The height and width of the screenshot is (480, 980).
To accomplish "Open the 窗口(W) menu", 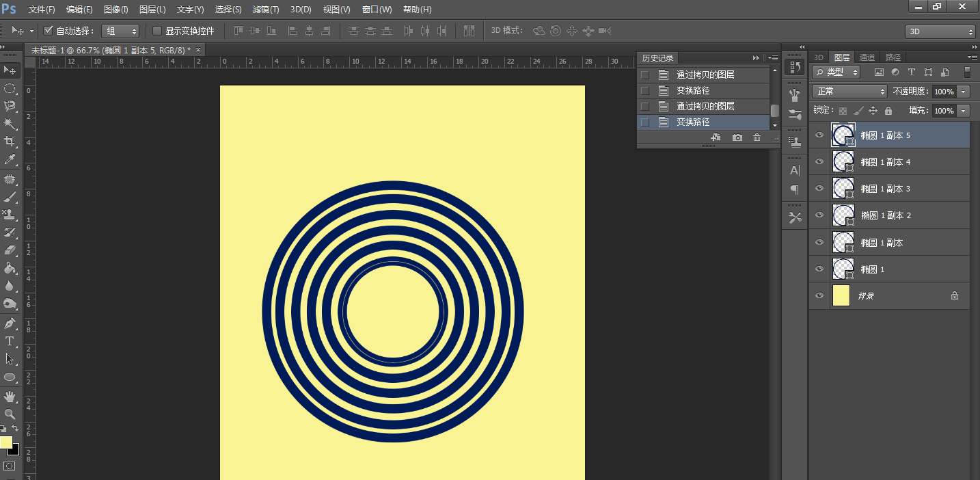I will [377, 10].
